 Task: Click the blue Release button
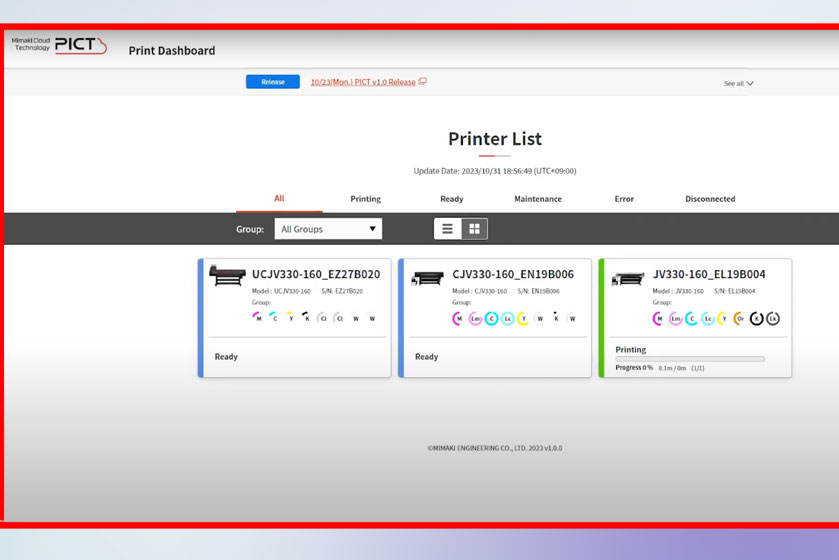click(x=273, y=82)
